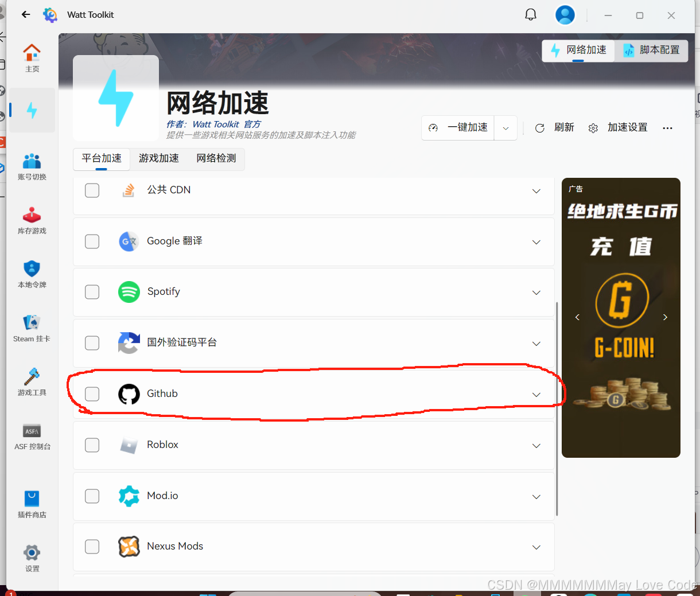Open 本地令牌 local authenticator

click(x=32, y=274)
